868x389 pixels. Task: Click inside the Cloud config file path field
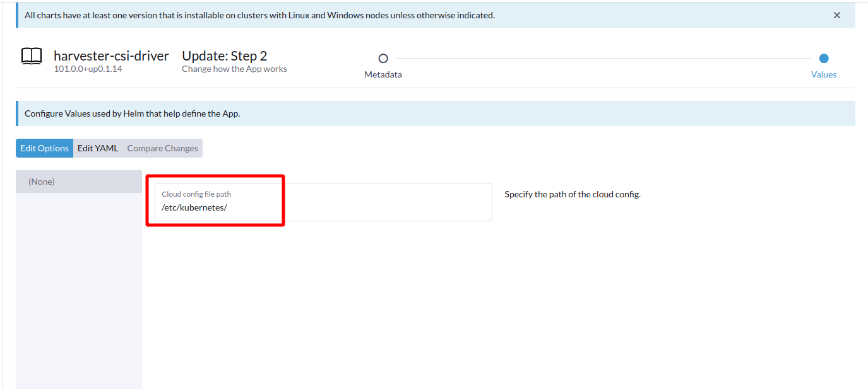click(x=316, y=207)
